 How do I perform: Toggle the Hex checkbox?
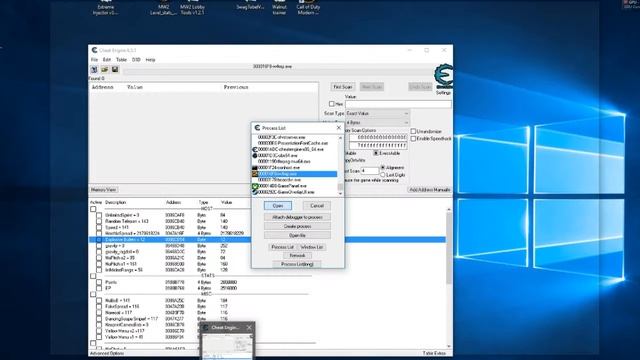pyautogui.click(x=332, y=104)
